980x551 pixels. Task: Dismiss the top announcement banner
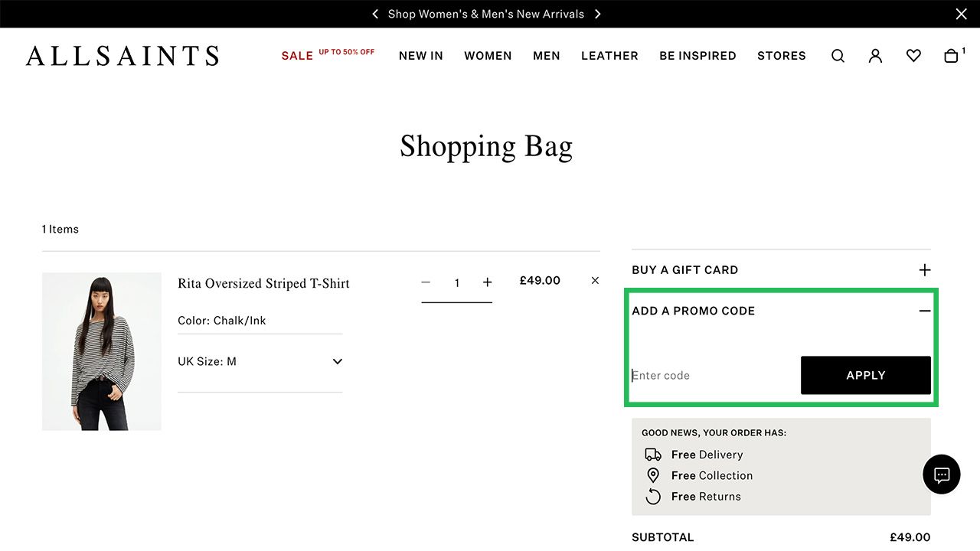962,14
